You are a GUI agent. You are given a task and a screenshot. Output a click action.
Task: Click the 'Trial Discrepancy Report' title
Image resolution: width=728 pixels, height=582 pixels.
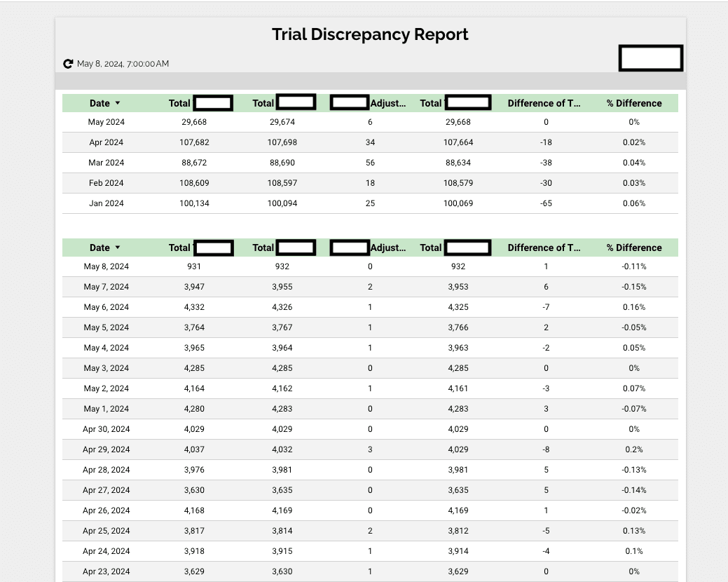370,34
